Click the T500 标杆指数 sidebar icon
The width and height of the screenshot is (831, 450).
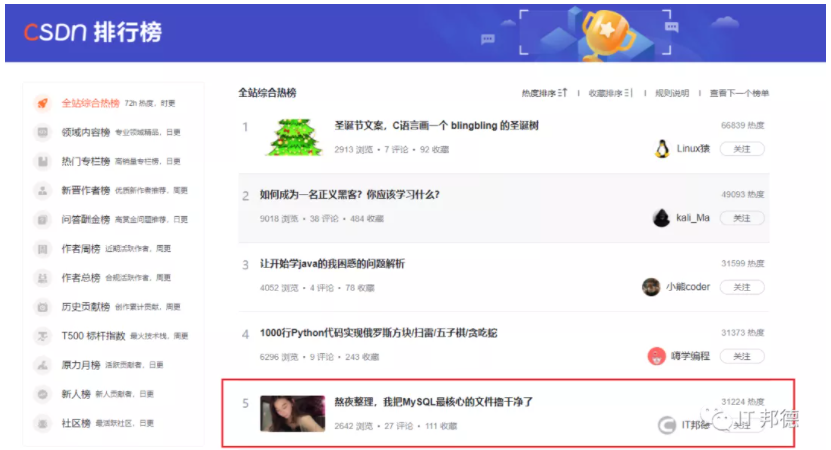point(42,336)
